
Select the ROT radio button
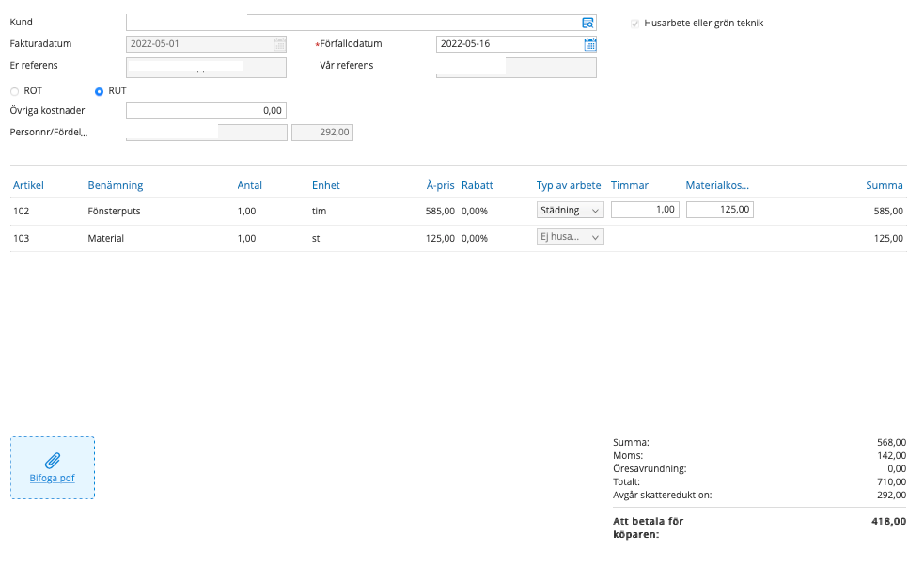14,91
